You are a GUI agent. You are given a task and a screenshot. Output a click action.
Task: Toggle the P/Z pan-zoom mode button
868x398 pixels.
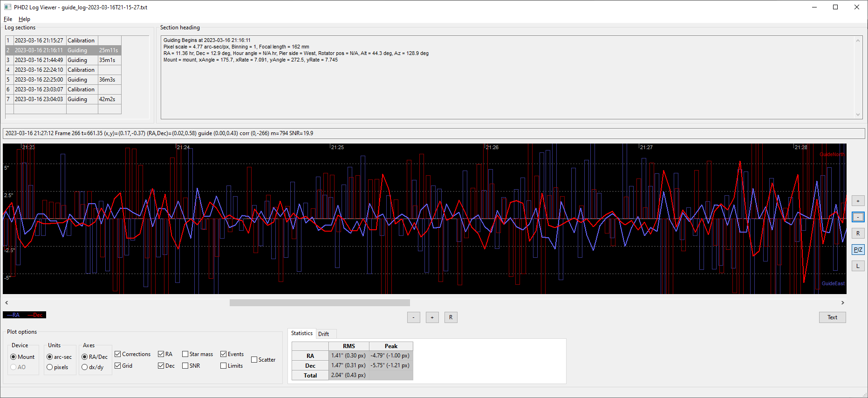click(x=858, y=250)
